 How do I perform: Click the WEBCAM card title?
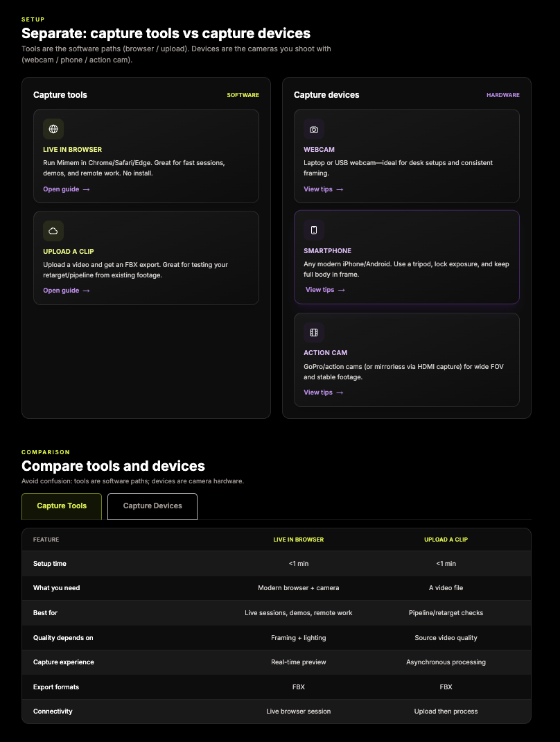tap(320, 150)
